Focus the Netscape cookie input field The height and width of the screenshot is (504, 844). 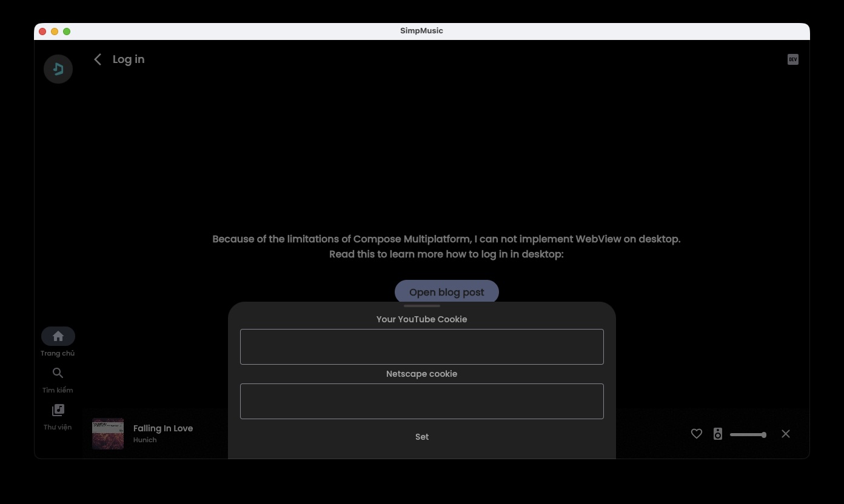[x=422, y=401]
